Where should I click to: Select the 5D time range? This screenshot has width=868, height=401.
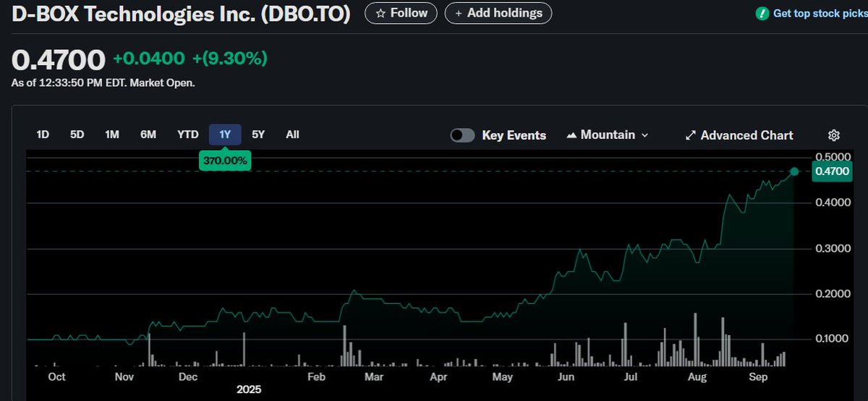tap(77, 135)
